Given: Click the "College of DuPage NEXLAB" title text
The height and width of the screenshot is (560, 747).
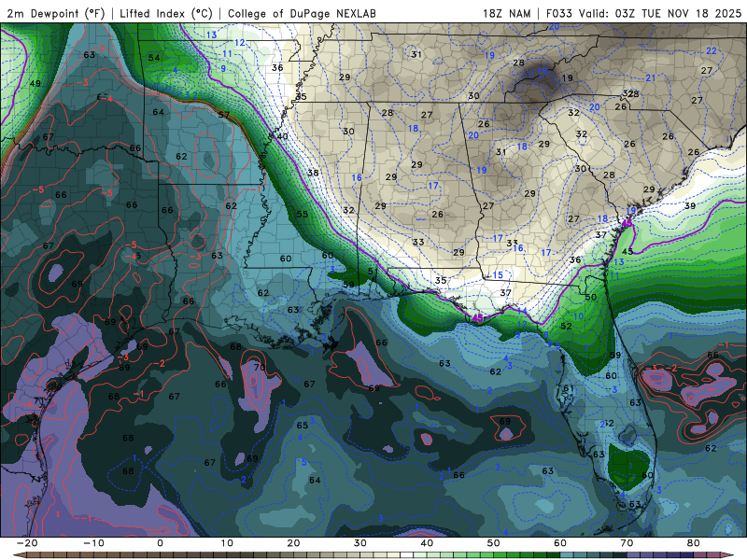Looking at the screenshot, I should 302,13.
